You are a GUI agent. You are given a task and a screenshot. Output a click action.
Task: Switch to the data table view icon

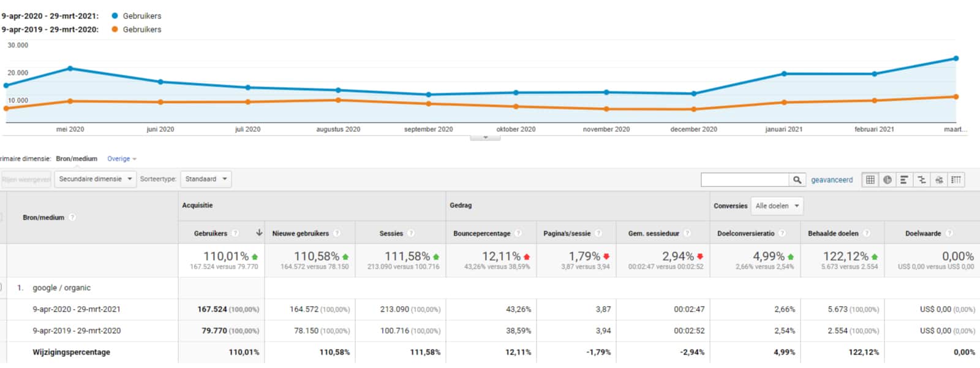point(870,180)
